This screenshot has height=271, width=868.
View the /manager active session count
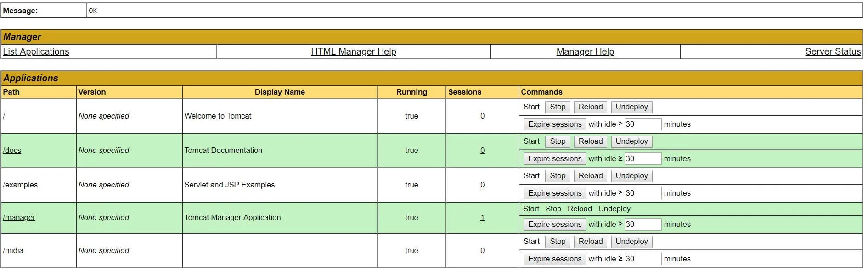pos(482,218)
